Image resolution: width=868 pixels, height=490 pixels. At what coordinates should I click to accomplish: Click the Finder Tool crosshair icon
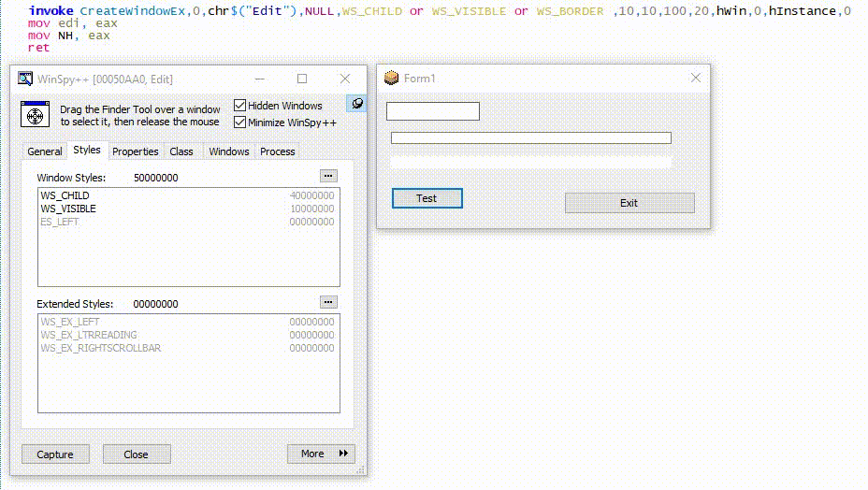pos(35,115)
